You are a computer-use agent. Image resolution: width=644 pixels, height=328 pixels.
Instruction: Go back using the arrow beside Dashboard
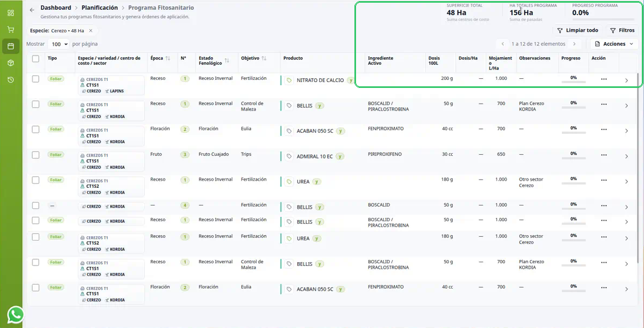(x=32, y=10)
